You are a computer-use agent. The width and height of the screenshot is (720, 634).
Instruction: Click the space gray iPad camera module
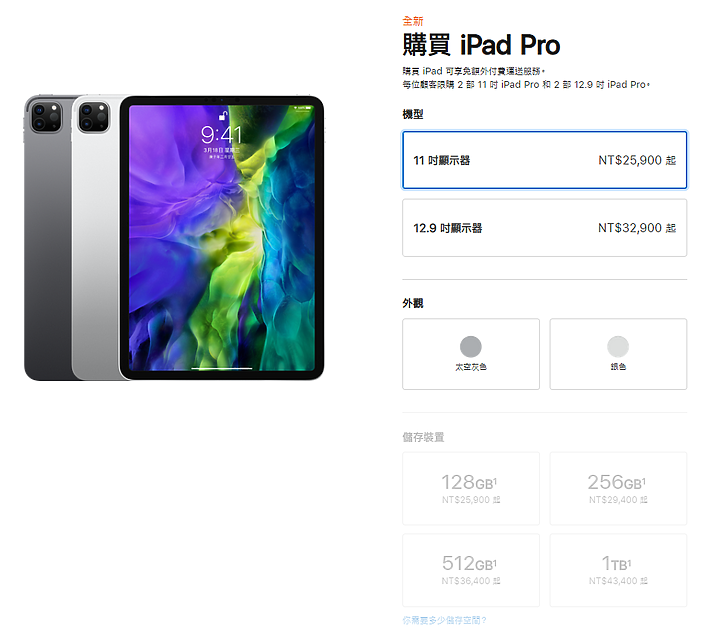pos(46,118)
